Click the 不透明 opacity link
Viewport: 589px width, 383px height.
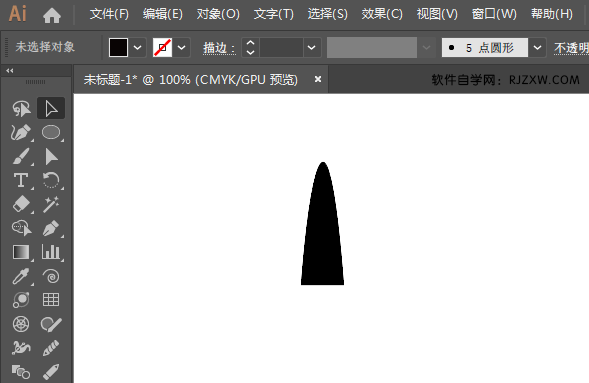[571, 48]
